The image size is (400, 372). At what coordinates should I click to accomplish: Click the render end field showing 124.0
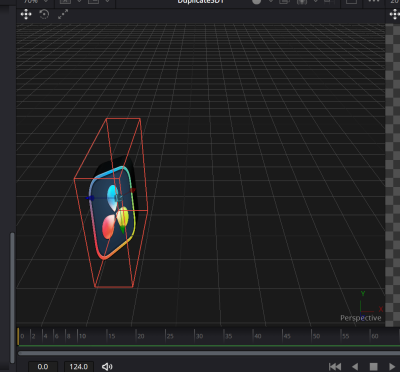click(79, 367)
